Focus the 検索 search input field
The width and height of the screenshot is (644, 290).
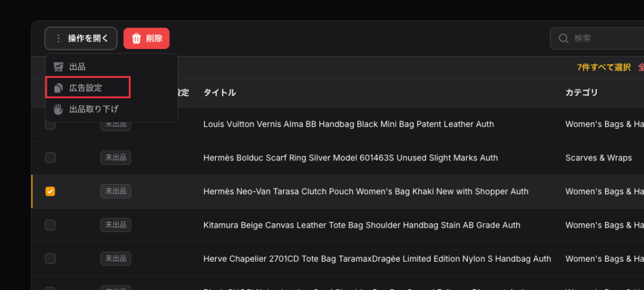[x=604, y=38]
